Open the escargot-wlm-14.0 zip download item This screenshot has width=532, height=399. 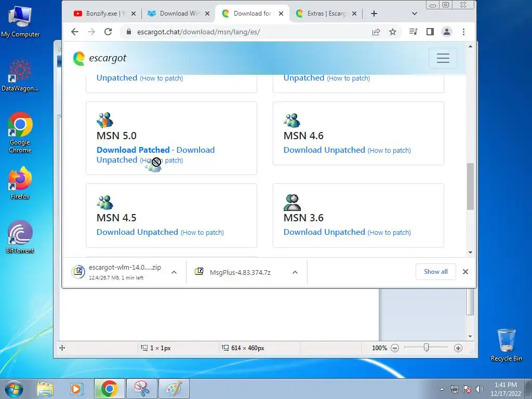[117, 272]
